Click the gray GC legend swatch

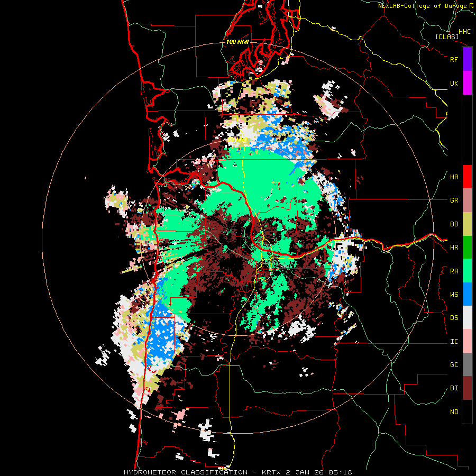tap(467, 364)
